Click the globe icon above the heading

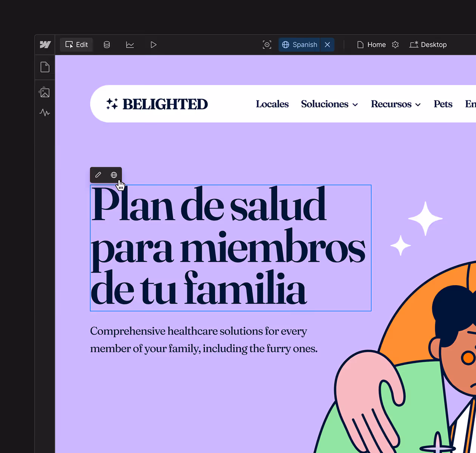click(x=114, y=175)
